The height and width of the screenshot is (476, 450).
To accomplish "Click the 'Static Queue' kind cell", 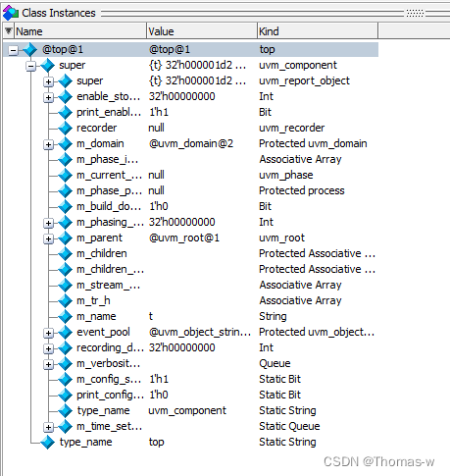I will click(x=289, y=426).
